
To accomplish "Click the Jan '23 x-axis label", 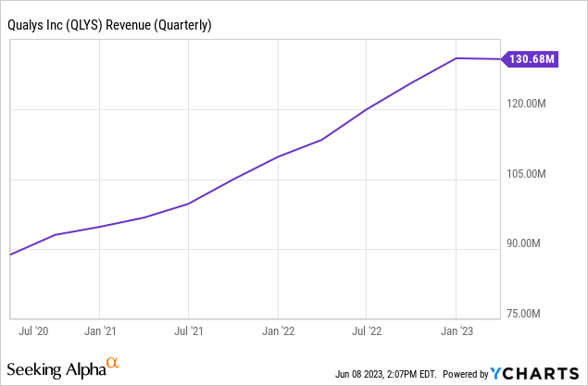I will click(x=457, y=330).
